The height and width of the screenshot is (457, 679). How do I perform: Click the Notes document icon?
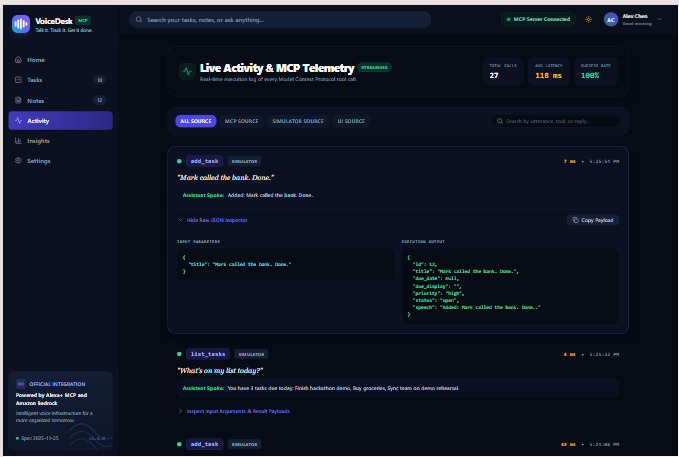coord(18,100)
